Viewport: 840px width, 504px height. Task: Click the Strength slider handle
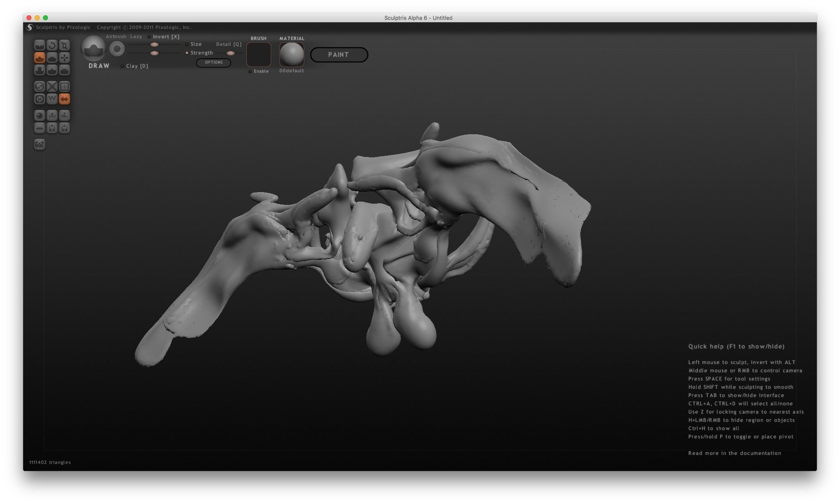click(x=154, y=53)
